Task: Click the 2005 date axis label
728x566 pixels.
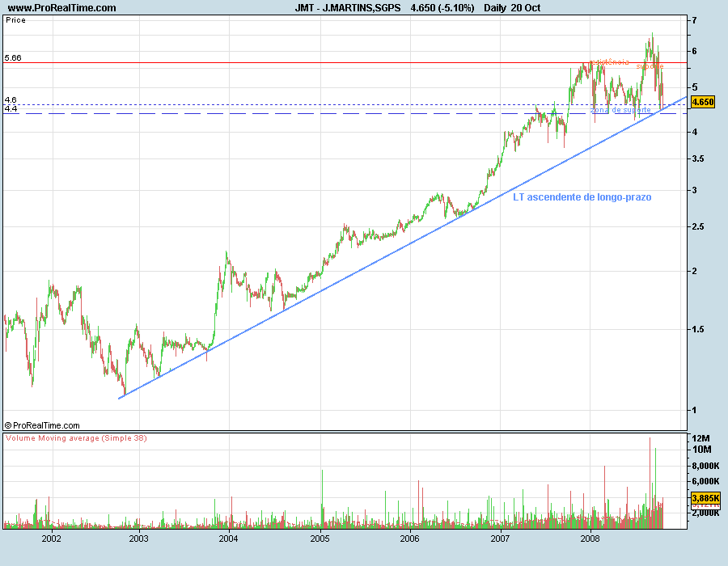Action: click(320, 539)
